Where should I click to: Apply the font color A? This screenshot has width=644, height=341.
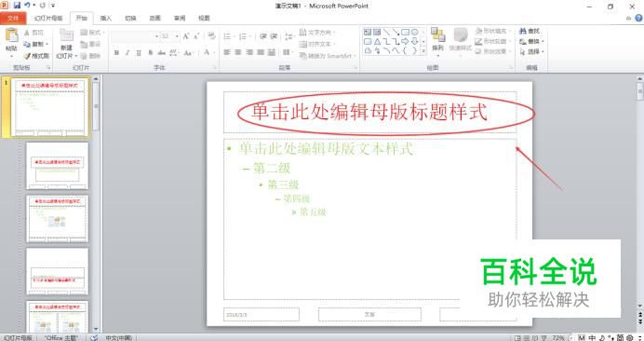(207, 52)
